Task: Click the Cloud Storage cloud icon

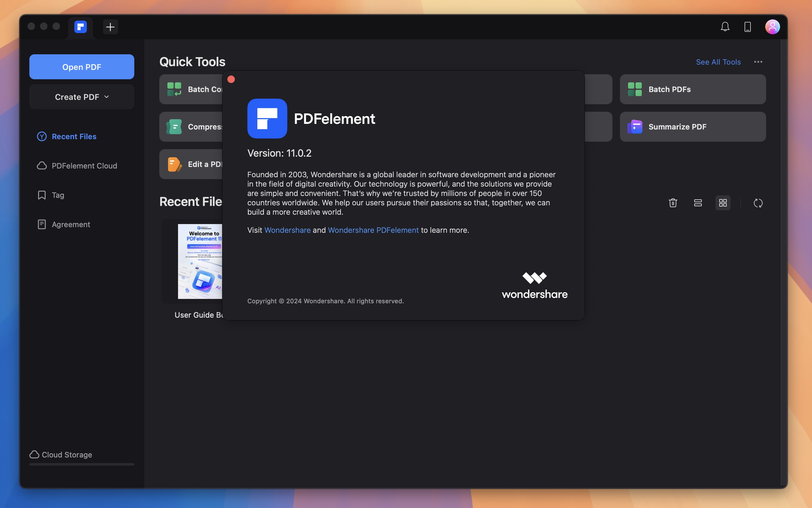Action: (x=34, y=454)
